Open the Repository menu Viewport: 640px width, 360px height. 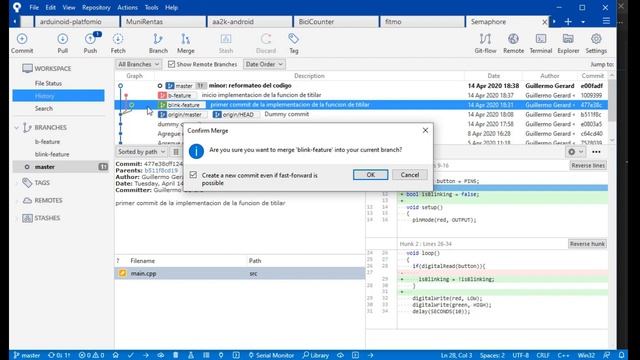coord(96,7)
